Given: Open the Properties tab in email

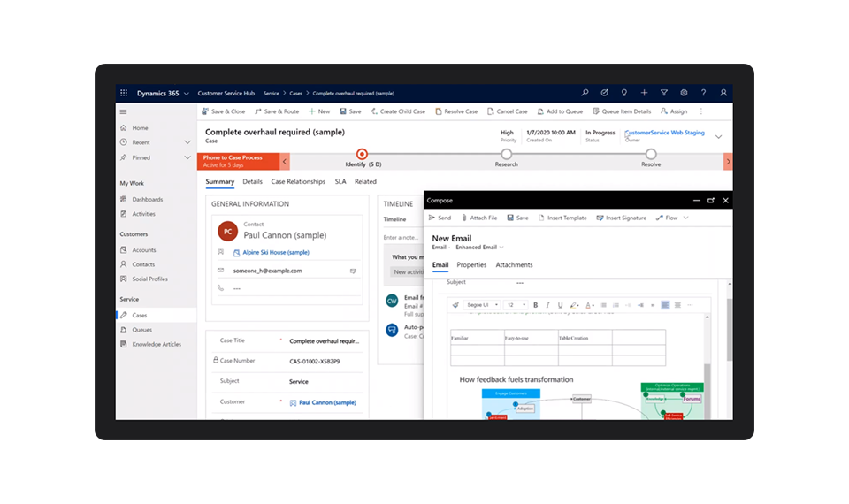Looking at the screenshot, I should click(x=471, y=265).
